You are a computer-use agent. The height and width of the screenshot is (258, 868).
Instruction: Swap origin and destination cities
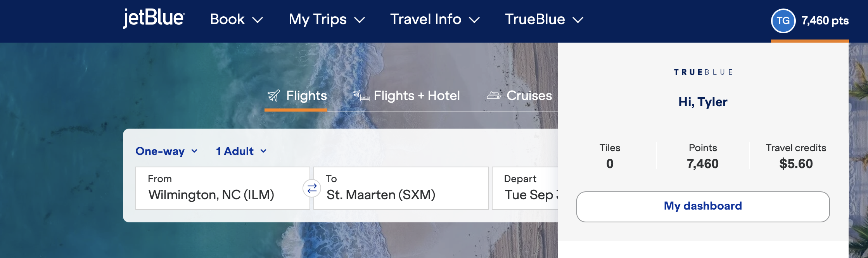(x=312, y=189)
